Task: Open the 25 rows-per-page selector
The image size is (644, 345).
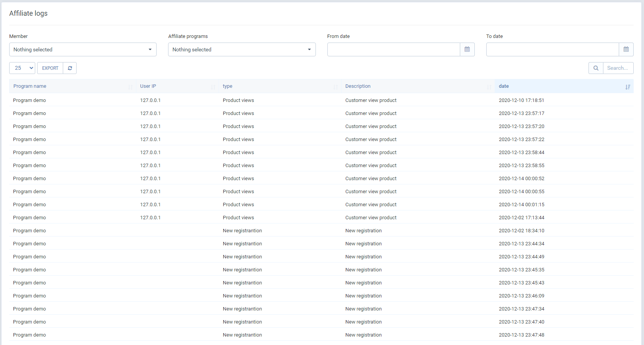Action: (x=22, y=68)
